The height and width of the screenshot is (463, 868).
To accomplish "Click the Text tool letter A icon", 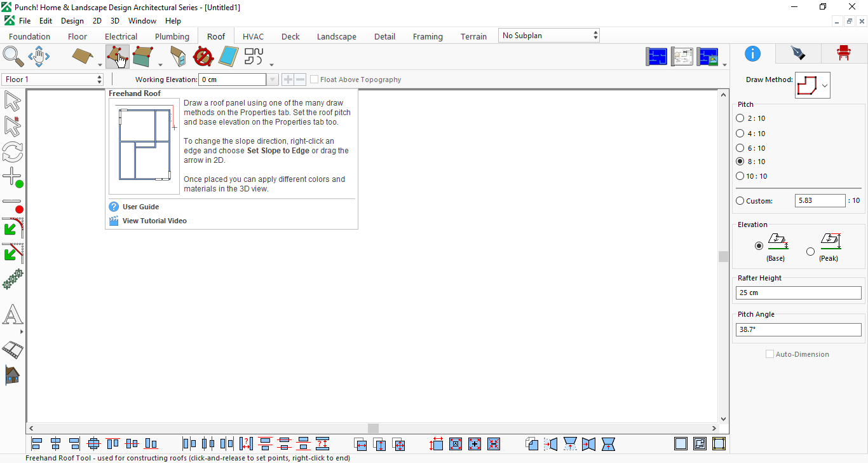I will point(13,315).
